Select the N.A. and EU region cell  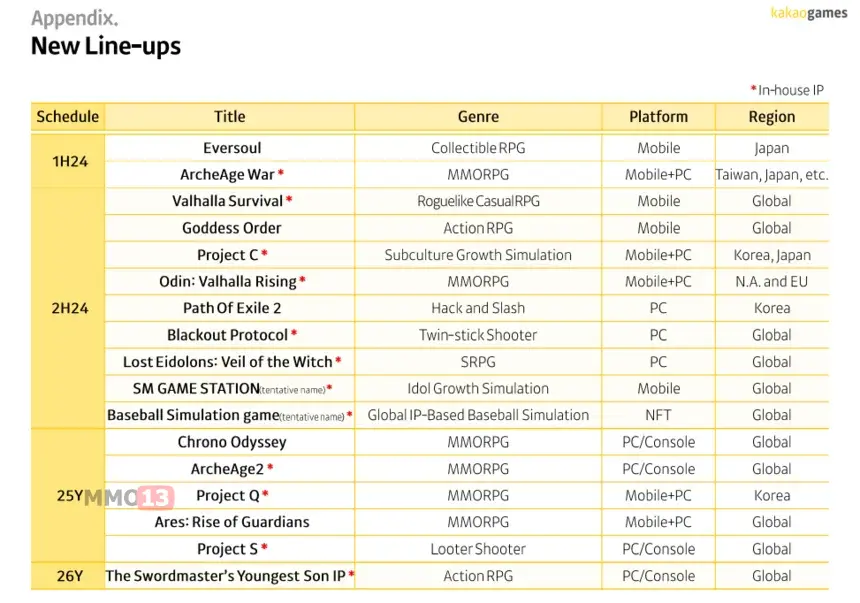point(772,281)
